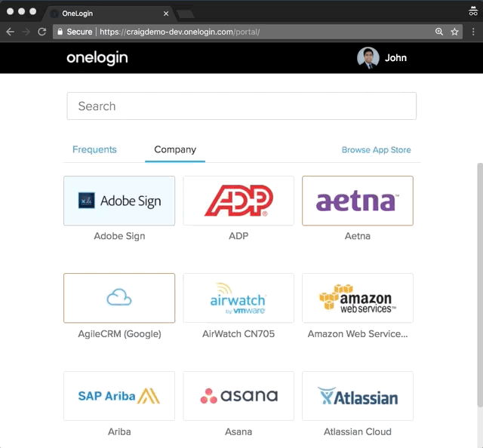
Task: Open the Aetna app logo tile
Action: click(358, 201)
